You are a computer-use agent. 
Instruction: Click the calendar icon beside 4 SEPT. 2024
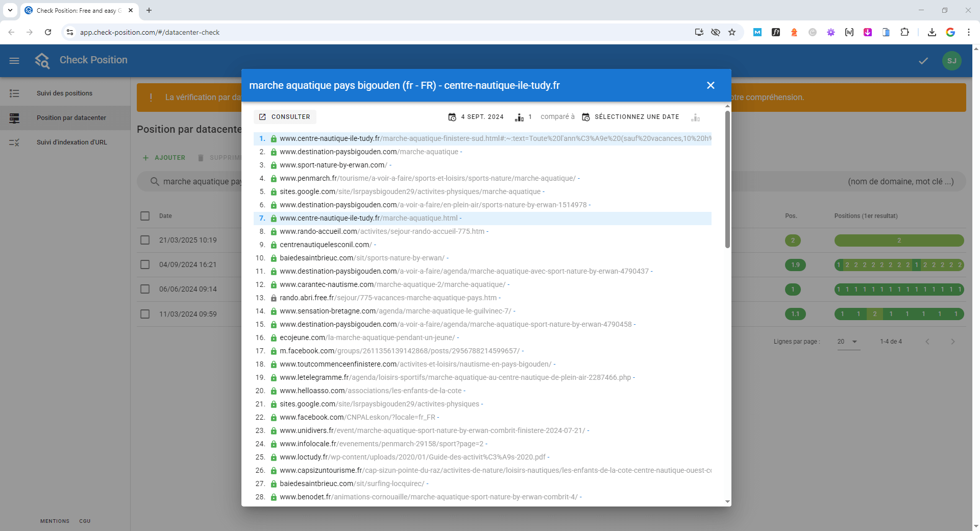(452, 117)
